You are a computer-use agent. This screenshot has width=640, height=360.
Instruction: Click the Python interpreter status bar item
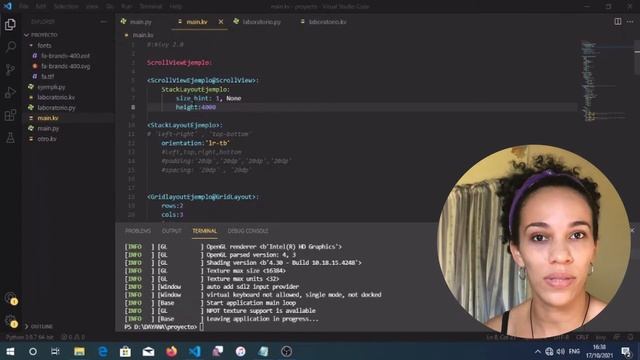click(29, 337)
